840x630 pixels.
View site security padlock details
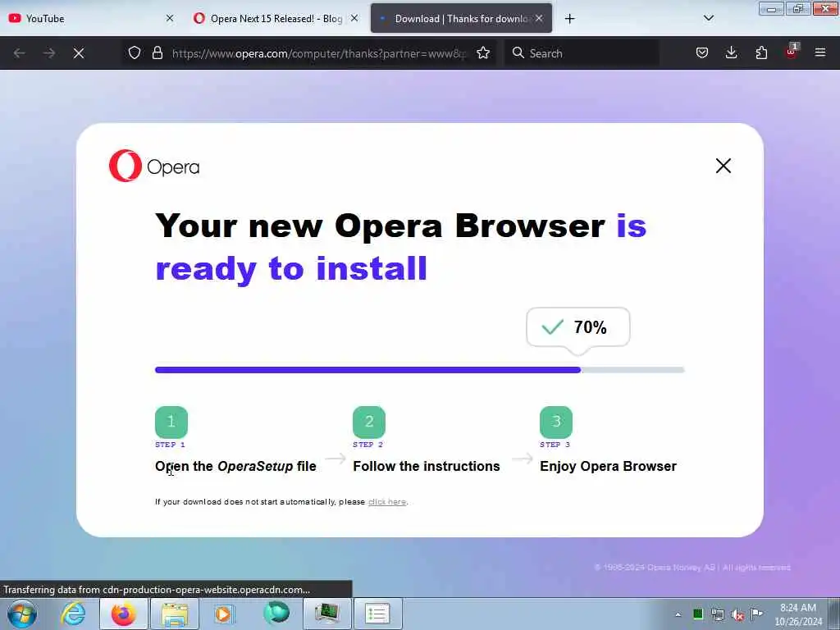(x=157, y=52)
